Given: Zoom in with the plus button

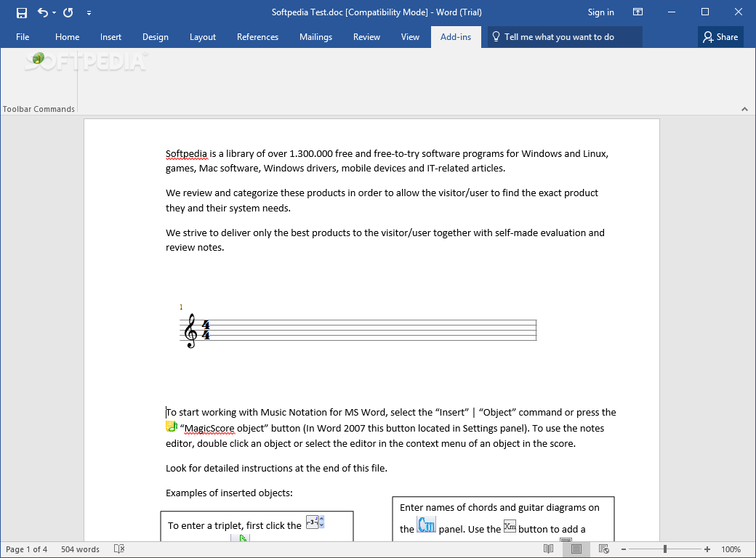Looking at the screenshot, I should [x=707, y=549].
